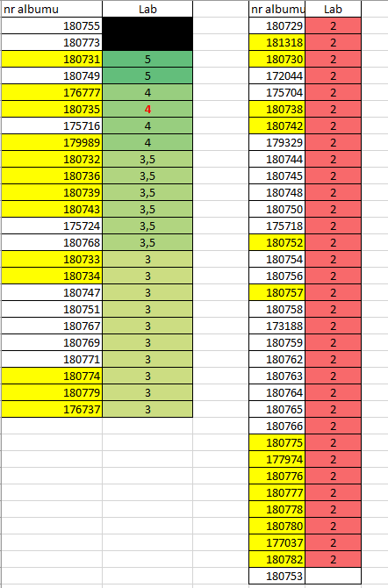Select album number 173188

coord(277,326)
